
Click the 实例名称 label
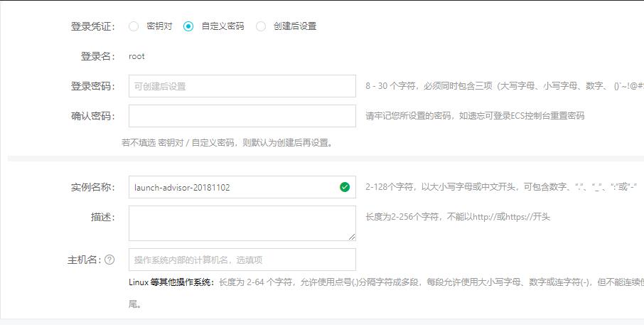pyautogui.click(x=92, y=187)
